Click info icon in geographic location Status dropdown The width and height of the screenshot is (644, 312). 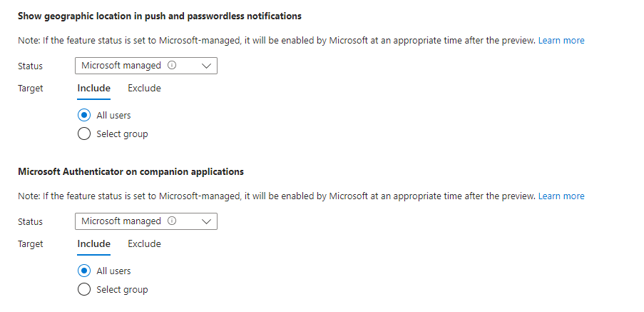tap(171, 66)
